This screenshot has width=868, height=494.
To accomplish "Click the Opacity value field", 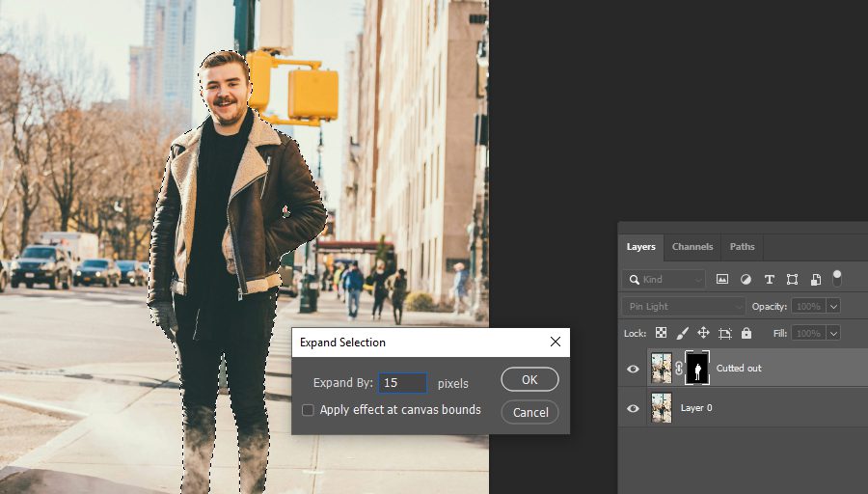I will coord(808,306).
